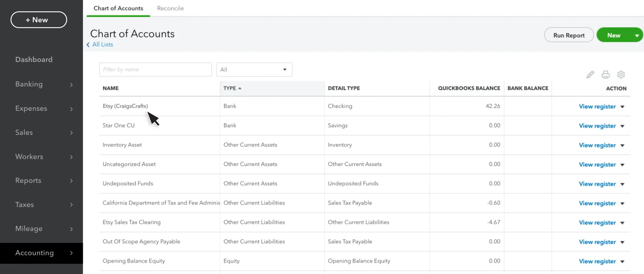Open action dropdown for Star One CU row
Screen dimensions: 644x274
tap(622, 126)
